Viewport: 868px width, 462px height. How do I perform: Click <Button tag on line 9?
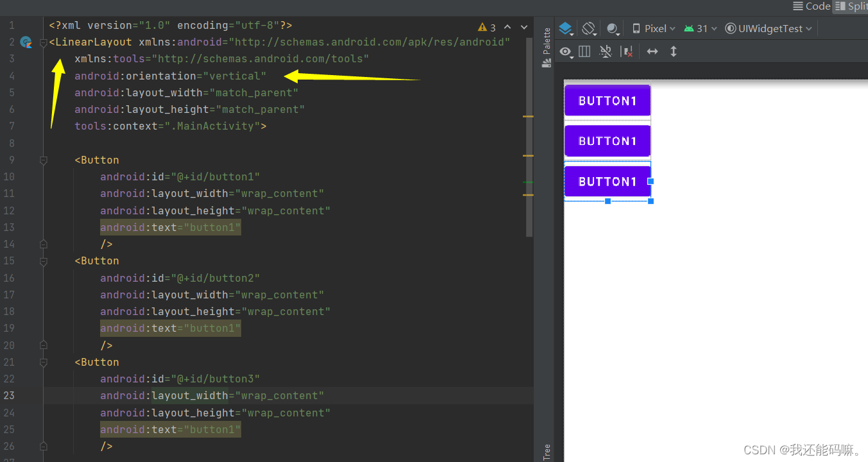(x=97, y=160)
